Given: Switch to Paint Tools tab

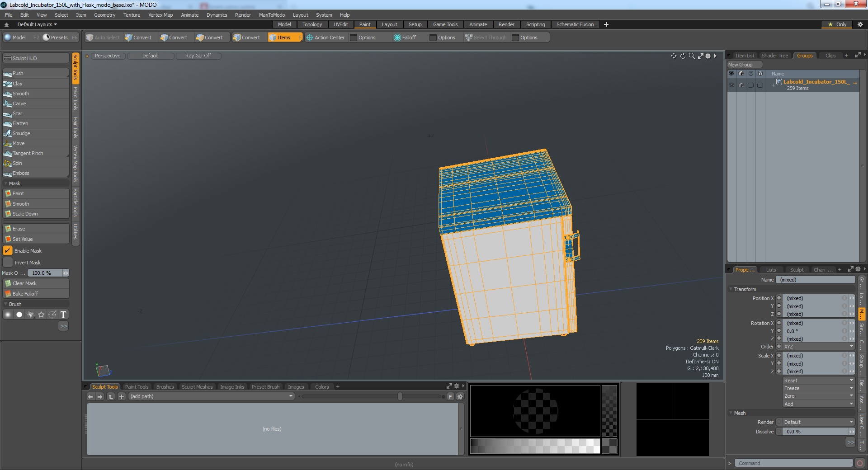Looking at the screenshot, I should click(137, 387).
